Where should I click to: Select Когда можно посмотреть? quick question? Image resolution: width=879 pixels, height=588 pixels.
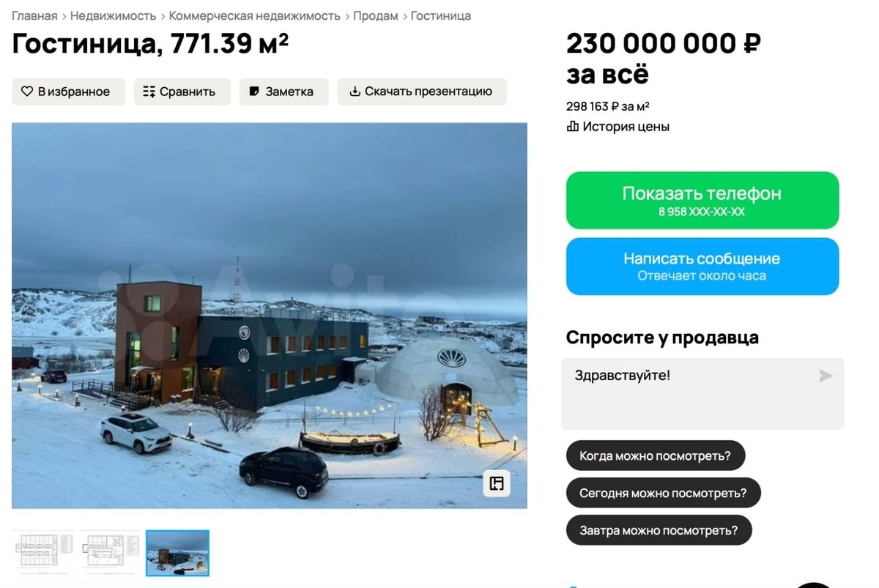[x=655, y=455]
